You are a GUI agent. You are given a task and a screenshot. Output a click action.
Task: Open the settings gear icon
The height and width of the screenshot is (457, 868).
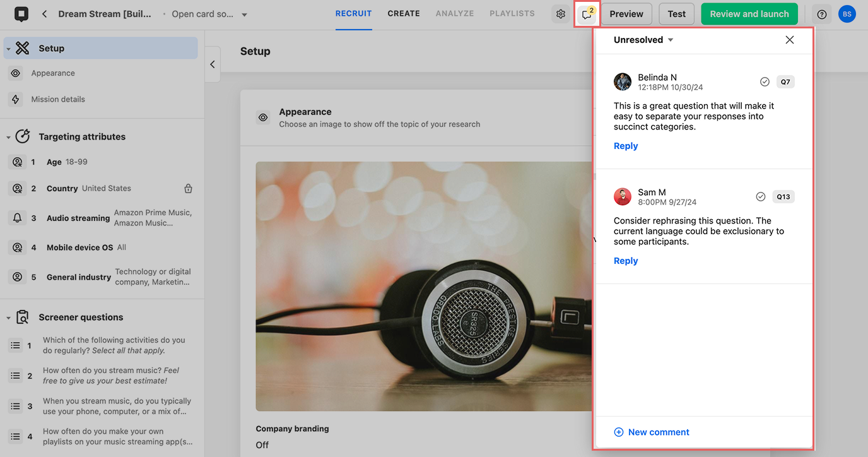point(561,14)
